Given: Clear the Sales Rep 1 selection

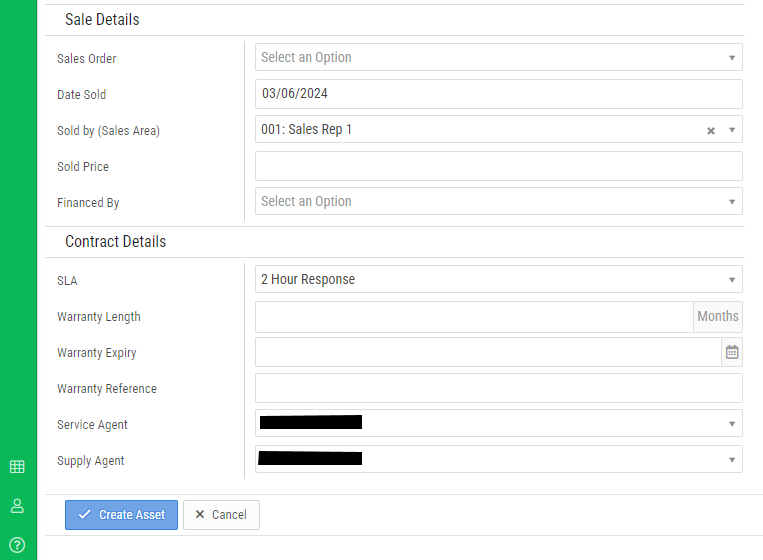Looking at the screenshot, I should coord(711,130).
